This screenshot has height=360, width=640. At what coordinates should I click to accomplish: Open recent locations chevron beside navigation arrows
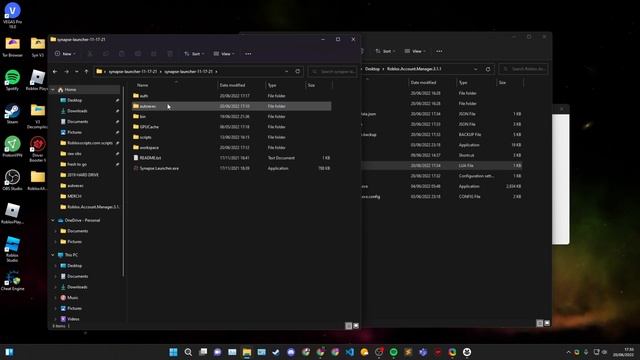click(x=76, y=71)
